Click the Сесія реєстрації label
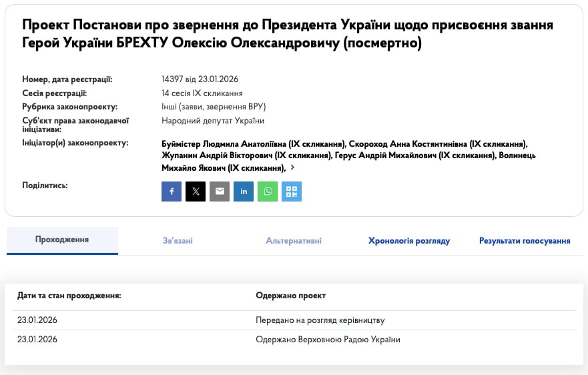This screenshot has width=588, height=375. (54, 93)
